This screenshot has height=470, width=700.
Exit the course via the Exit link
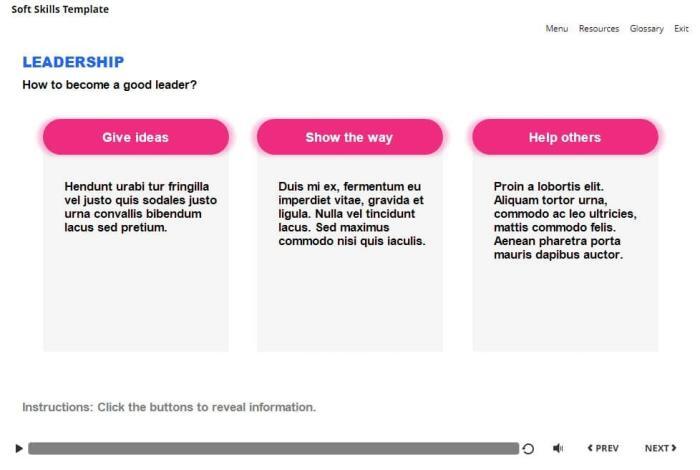pos(681,29)
